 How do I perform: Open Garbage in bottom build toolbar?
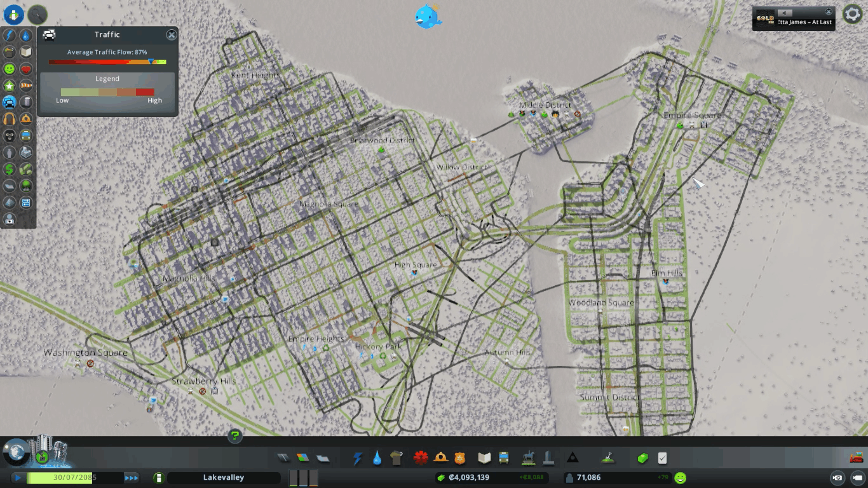(397, 457)
